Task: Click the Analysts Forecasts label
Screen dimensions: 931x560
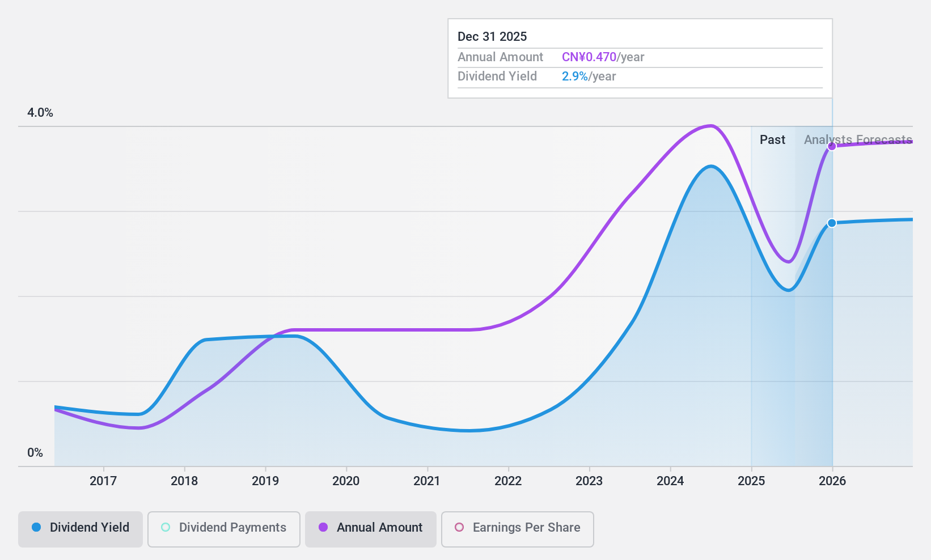Action: pyautogui.click(x=858, y=140)
